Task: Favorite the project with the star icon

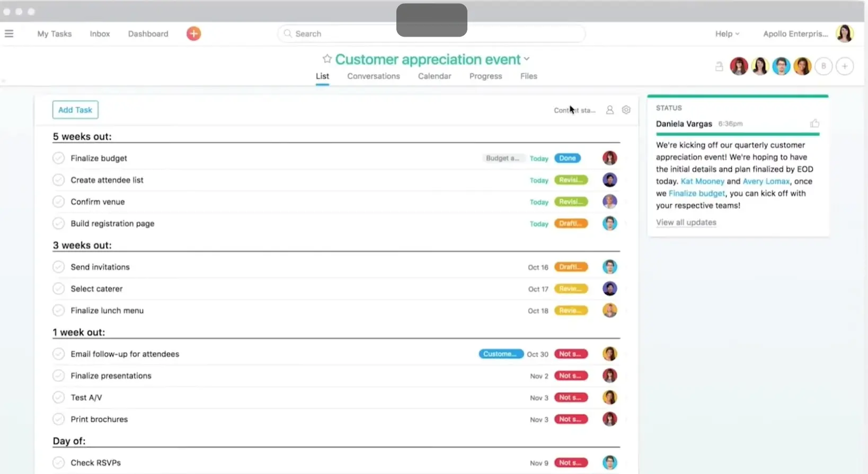Action: pyautogui.click(x=327, y=59)
